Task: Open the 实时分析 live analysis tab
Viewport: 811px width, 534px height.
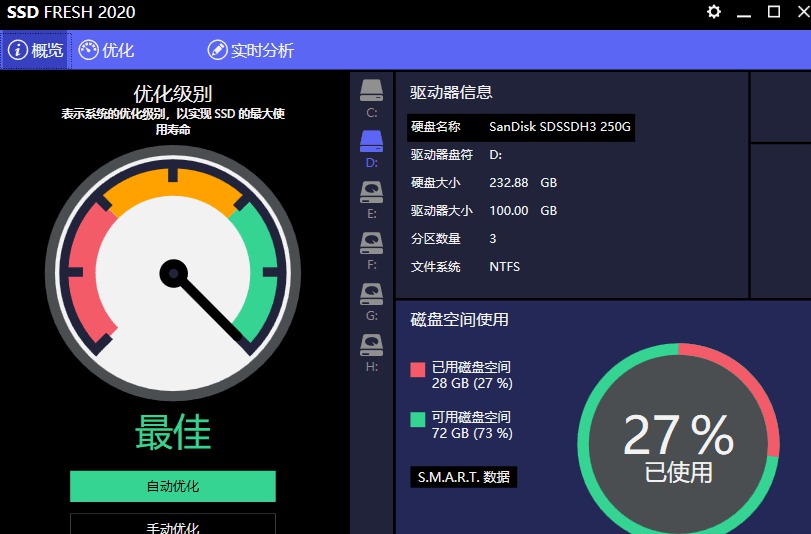Action: coord(251,50)
